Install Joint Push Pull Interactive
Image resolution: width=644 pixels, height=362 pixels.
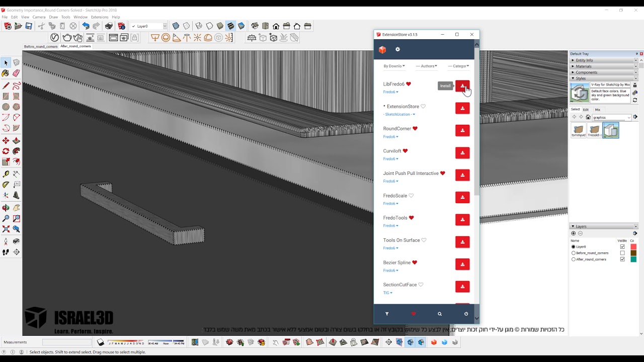tap(462, 175)
